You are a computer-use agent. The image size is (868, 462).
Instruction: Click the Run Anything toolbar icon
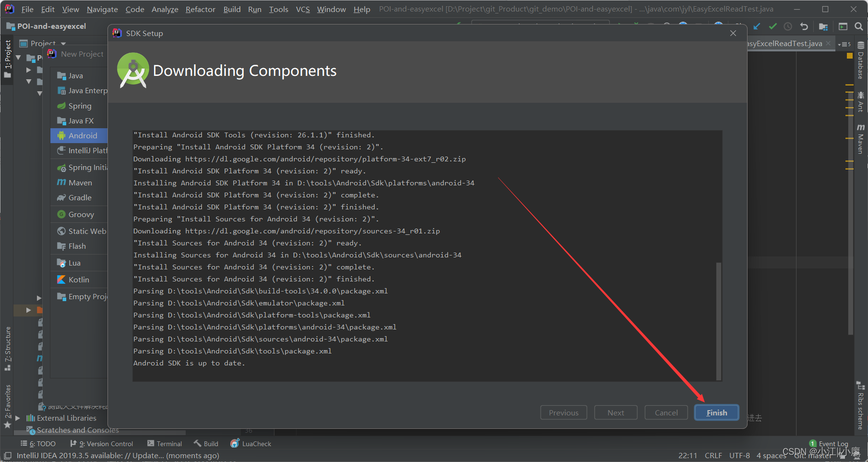(843, 26)
